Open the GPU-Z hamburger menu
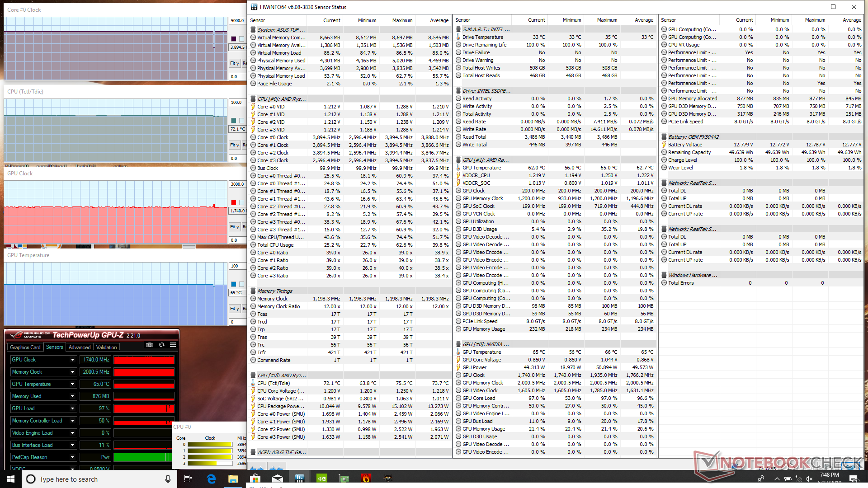This screenshot has width=868, height=488. 173,345
